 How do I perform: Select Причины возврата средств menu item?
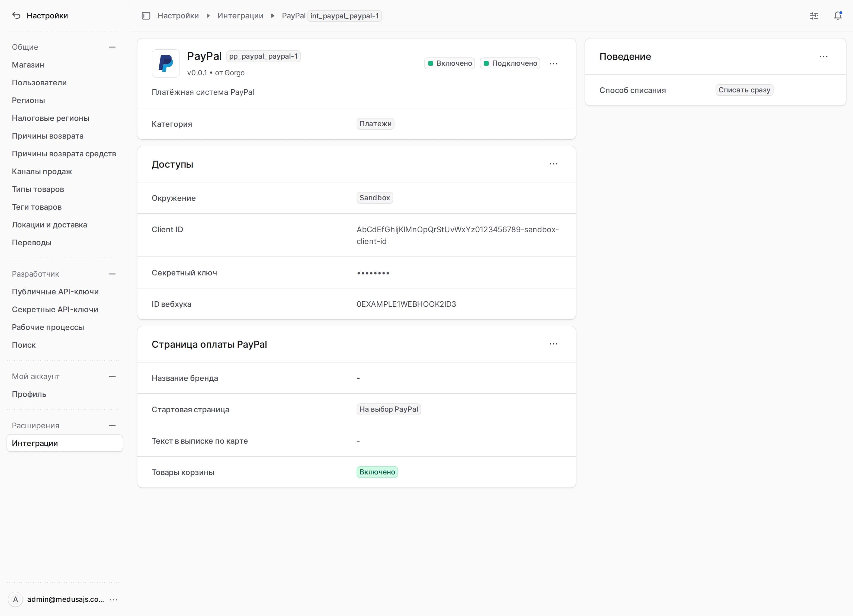click(x=65, y=154)
